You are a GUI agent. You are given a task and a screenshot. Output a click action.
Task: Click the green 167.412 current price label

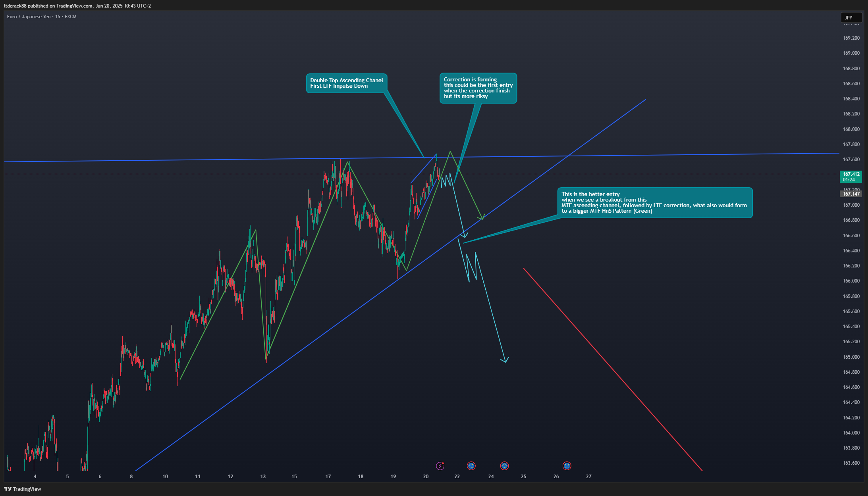point(851,177)
